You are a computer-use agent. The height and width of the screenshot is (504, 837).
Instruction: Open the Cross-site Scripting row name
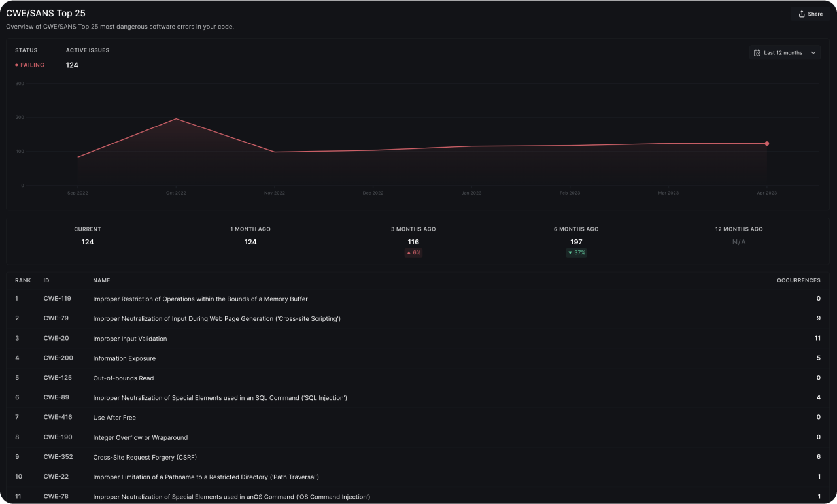coord(216,319)
